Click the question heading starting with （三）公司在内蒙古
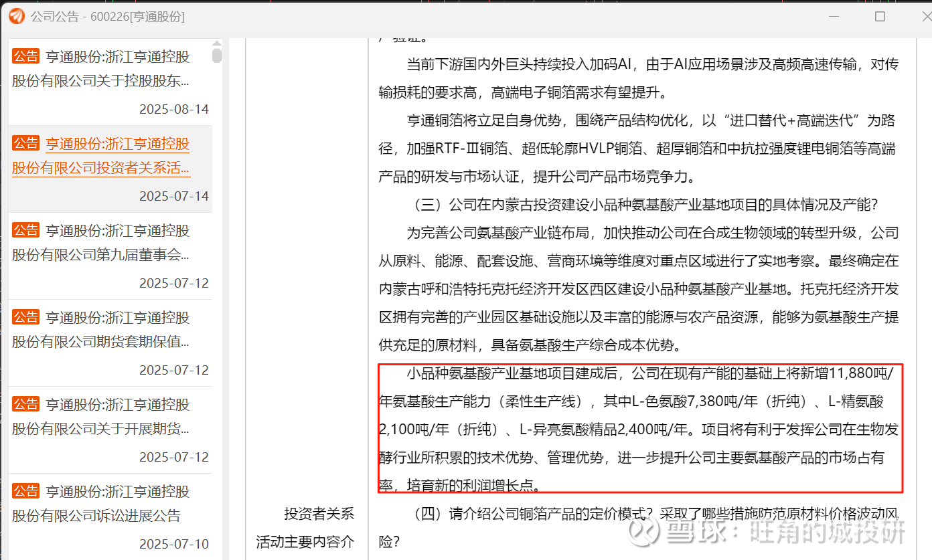932x560 pixels. [642, 205]
